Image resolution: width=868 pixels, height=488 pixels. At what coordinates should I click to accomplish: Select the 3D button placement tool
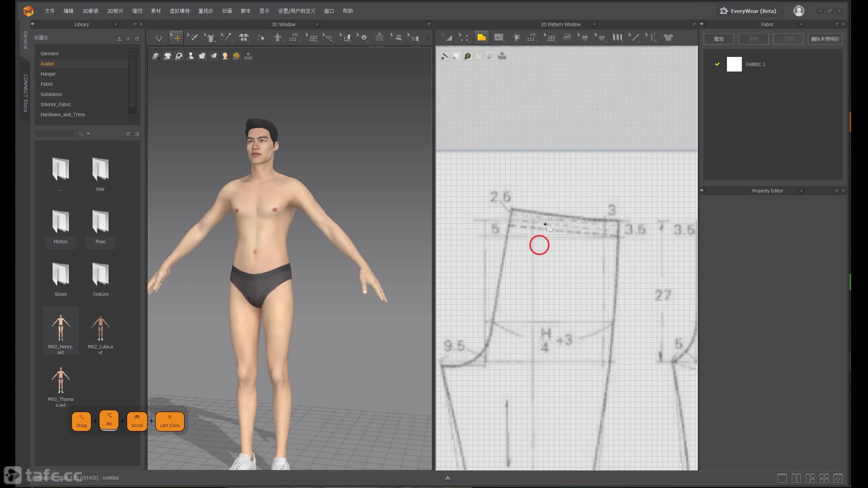(362, 38)
